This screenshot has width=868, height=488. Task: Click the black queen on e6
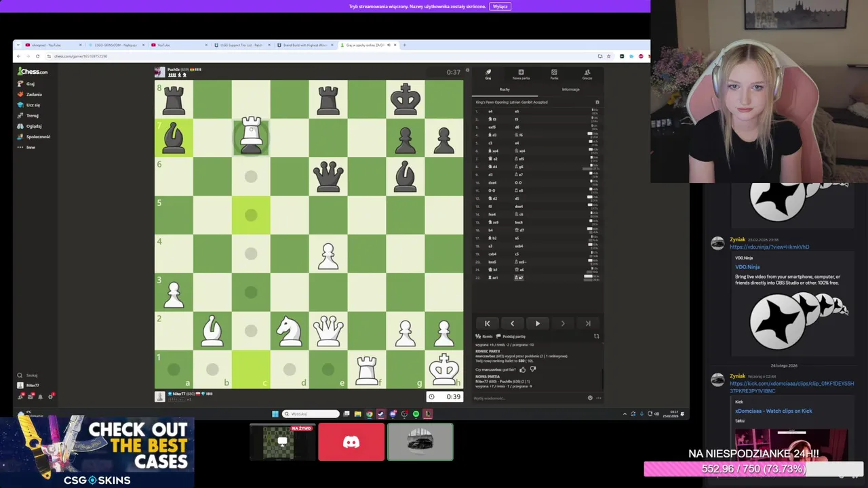point(328,176)
